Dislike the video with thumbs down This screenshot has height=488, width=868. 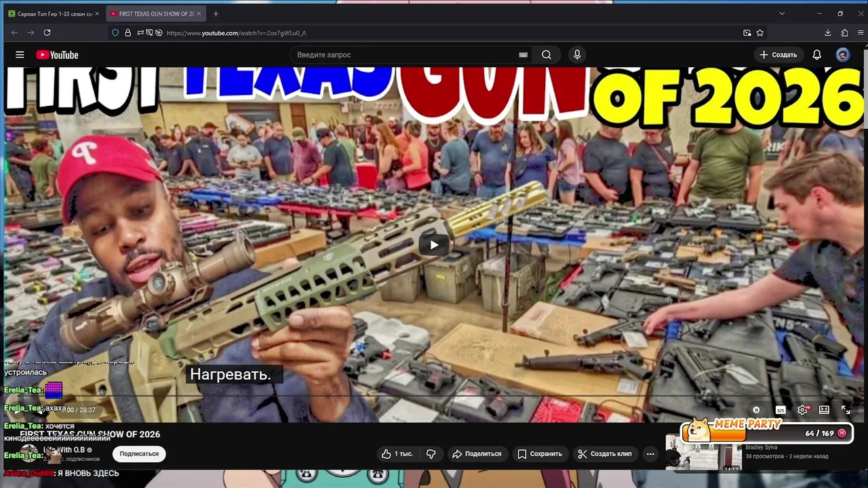click(431, 454)
